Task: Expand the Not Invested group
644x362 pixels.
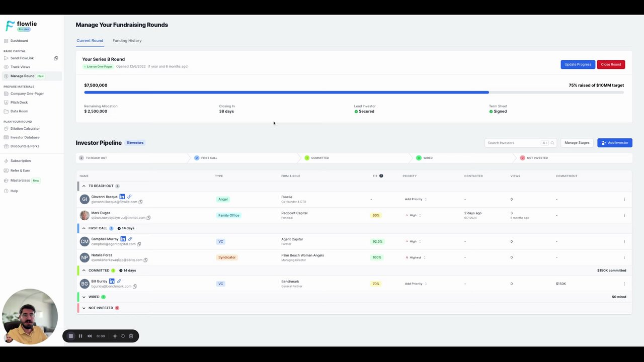Action: (84, 308)
